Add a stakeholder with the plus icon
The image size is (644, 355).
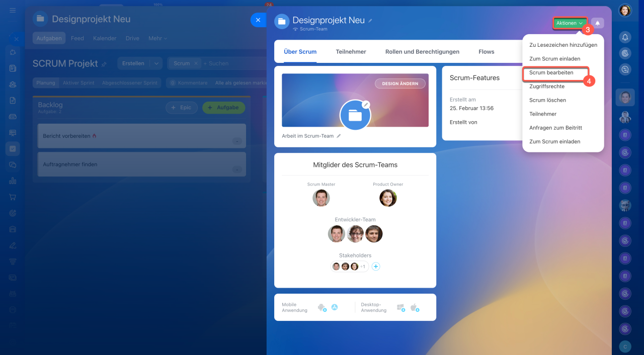376,267
